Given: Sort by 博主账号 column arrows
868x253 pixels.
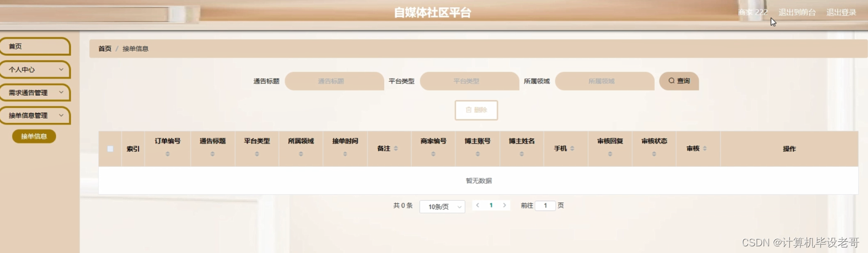Looking at the screenshot, I should pyautogui.click(x=478, y=154).
